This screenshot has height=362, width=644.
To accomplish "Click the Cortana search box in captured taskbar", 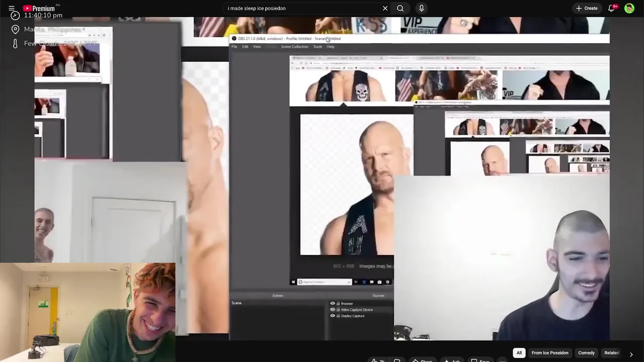I will tap(324, 282).
